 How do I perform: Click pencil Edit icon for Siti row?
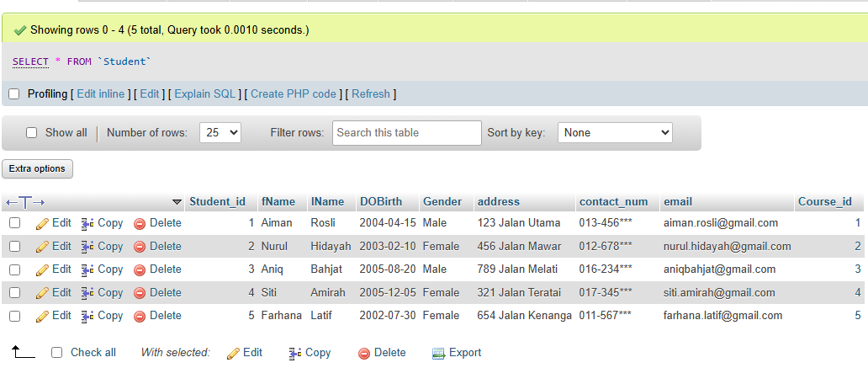coord(42,293)
